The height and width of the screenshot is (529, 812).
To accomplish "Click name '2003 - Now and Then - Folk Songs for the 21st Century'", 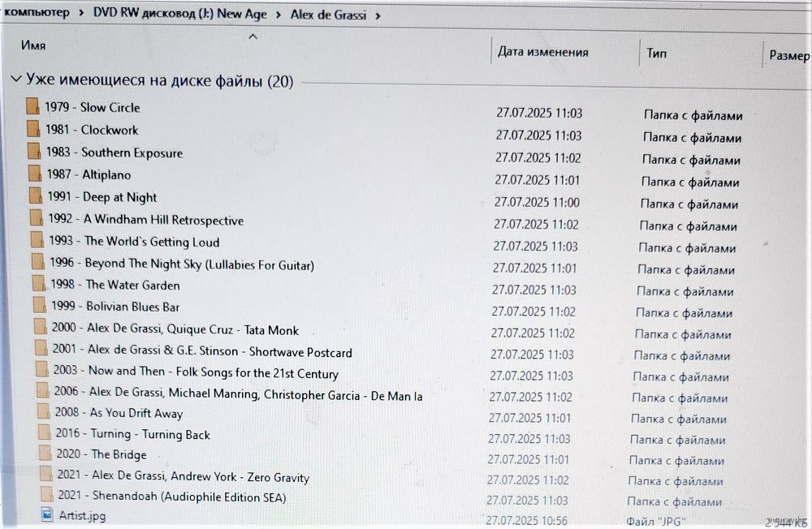I will point(196,372).
